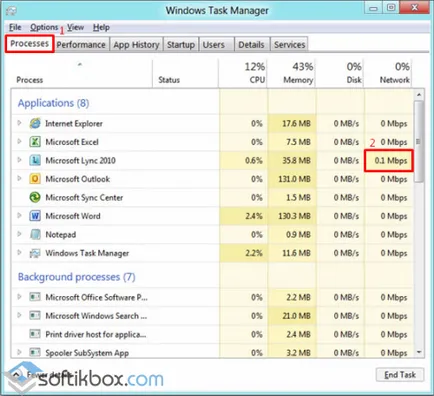Sort by the Memory column header
The height and width of the screenshot is (396, 434).
[x=291, y=74]
